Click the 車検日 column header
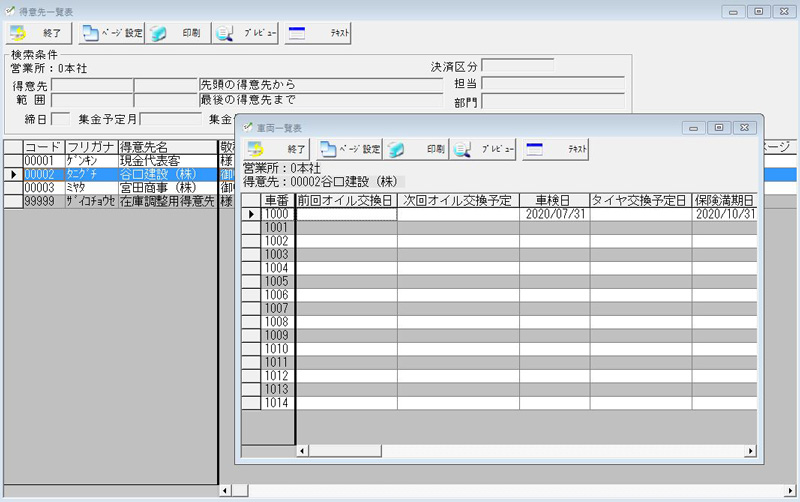Image resolution: width=800 pixels, height=502 pixels. point(553,200)
